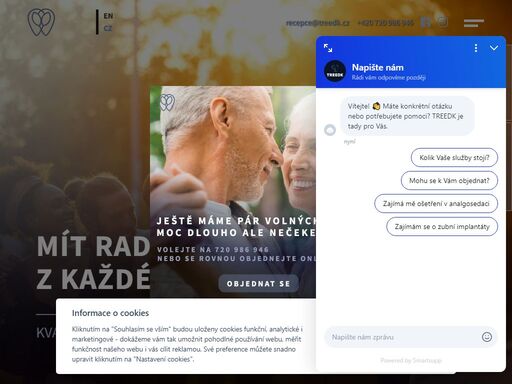The image size is (512, 384).
Task: Click the heart logo on popup banner
Action: point(167,102)
